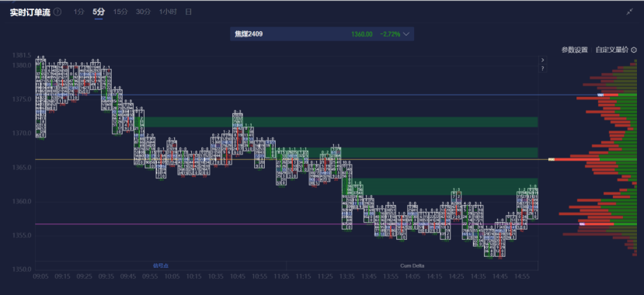Viewport: 644px width, 295px height.
Task: Click the 1360.00 price in contract bar
Action: pyautogui.click(x=362, y=34)
